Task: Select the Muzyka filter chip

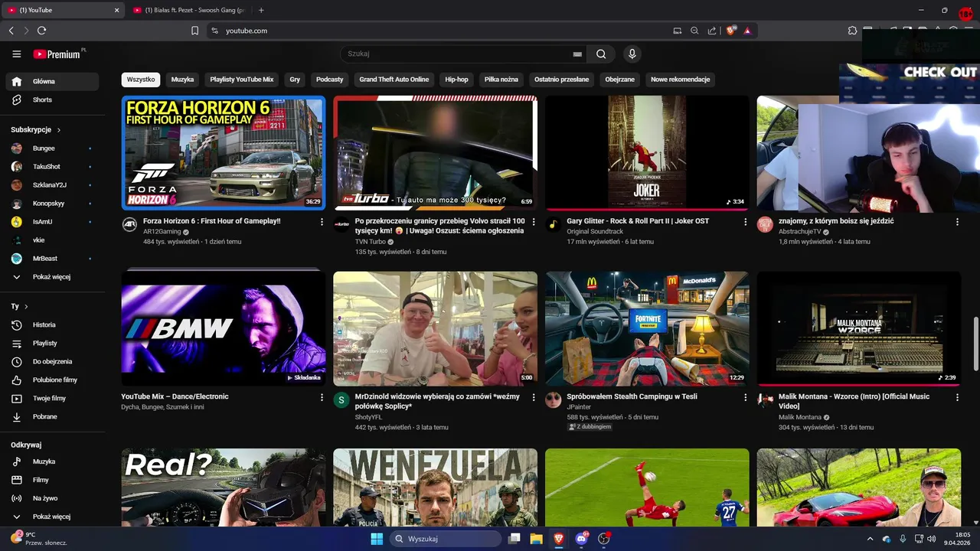Action: (x=182, y=80)
